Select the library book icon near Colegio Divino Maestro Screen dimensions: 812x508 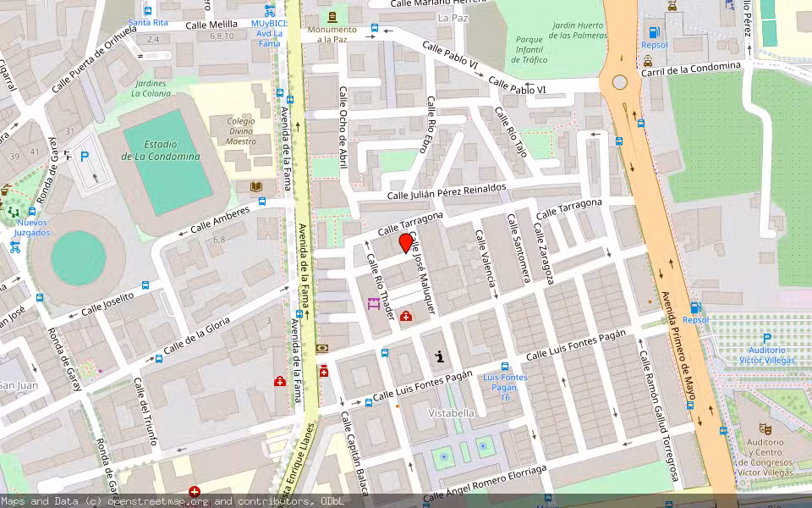(x=256, y=186)
